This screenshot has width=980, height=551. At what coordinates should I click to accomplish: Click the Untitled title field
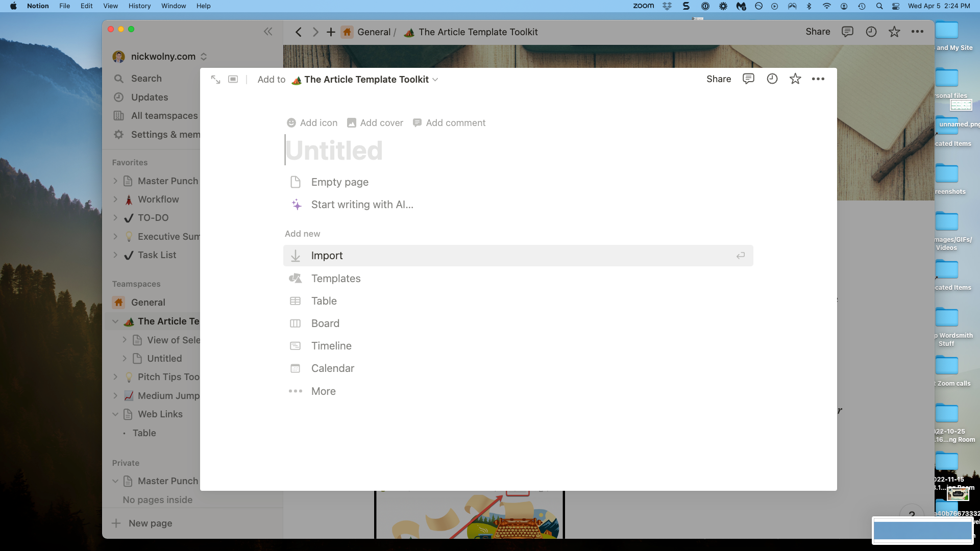[334, 151]
